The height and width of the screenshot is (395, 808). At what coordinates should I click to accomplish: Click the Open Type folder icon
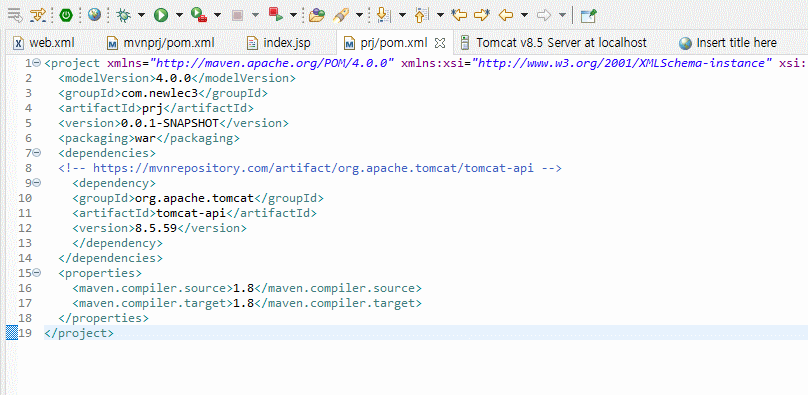(x=317, y=15)
